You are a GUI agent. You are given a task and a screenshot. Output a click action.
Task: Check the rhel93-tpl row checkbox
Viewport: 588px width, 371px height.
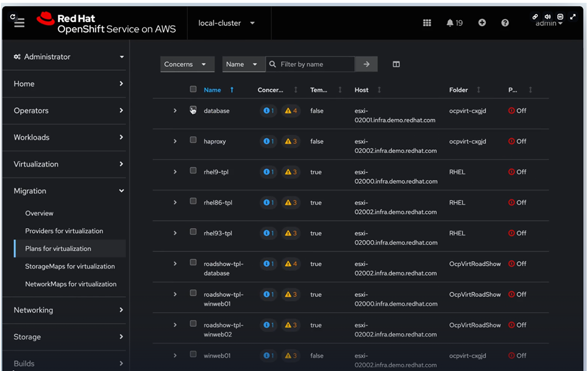(193, 232)
